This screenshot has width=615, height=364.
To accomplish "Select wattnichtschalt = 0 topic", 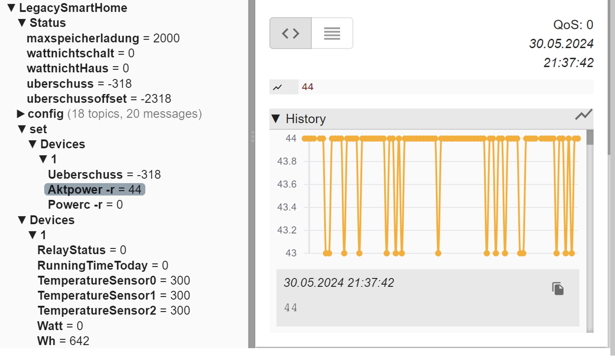I will pos(81,53).
